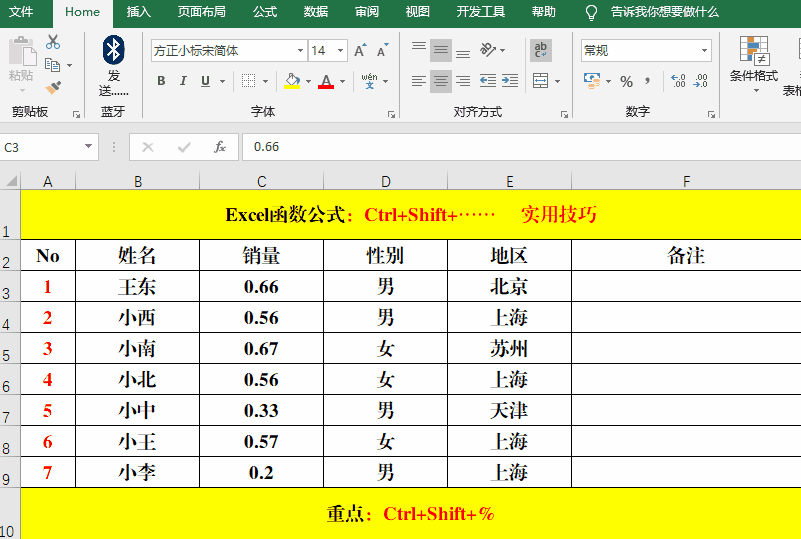
Task: Expand the font color dropdown arrow
Action: pyautogui.click(x=342, y=81)
